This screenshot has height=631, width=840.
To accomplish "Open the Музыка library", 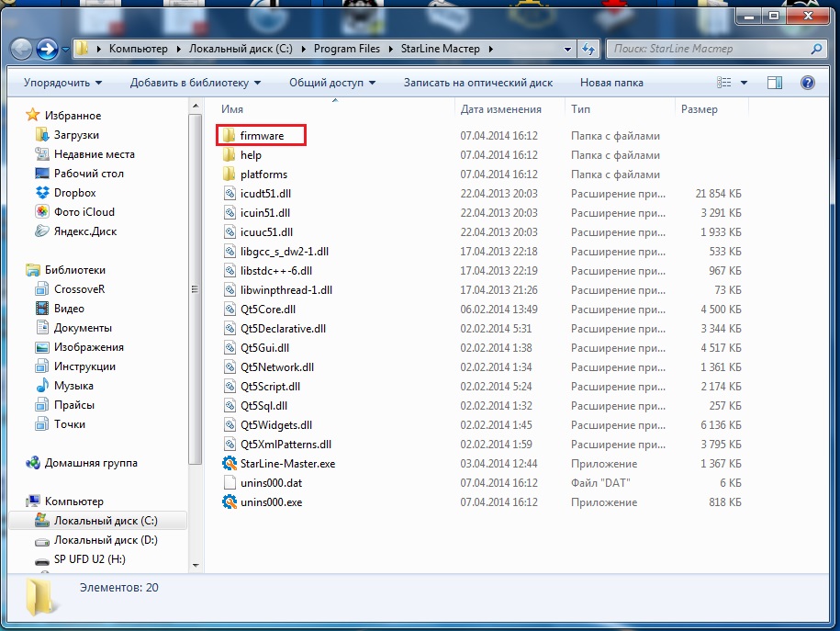I will pyautogui.click(x=73, y=386).
